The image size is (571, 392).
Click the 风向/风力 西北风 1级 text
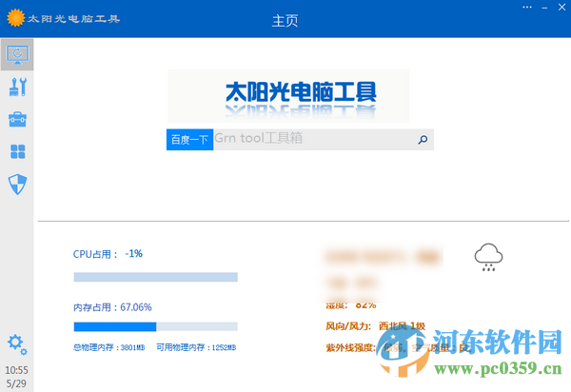(x=376, y=326)
